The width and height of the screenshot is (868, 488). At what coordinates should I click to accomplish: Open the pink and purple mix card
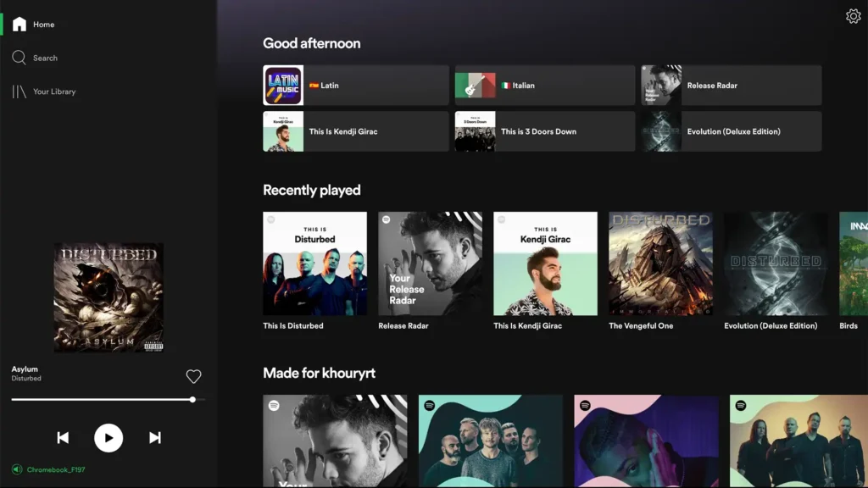click(x=647, y=441)
